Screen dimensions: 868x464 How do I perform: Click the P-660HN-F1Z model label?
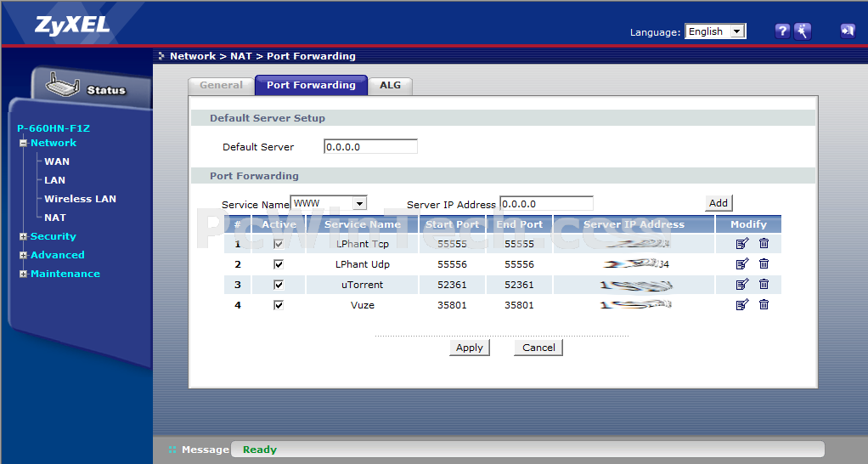54,128
